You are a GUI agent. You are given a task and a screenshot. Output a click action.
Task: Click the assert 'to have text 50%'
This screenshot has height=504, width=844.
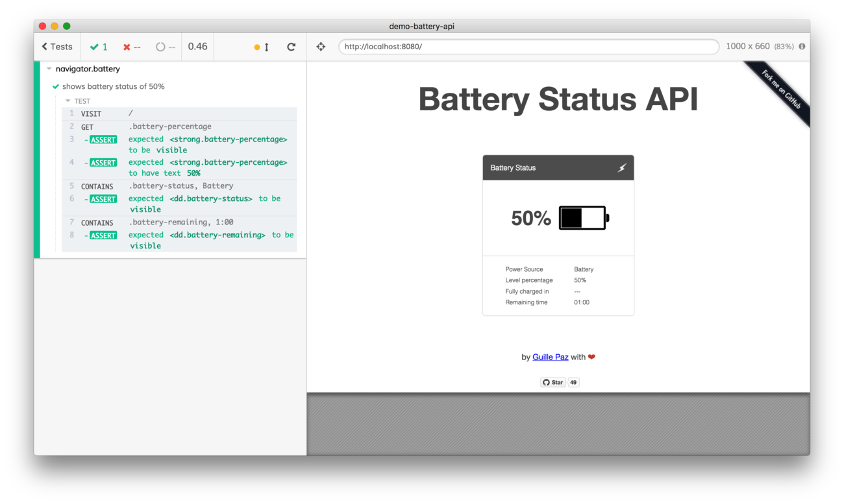tap(179, 167)
